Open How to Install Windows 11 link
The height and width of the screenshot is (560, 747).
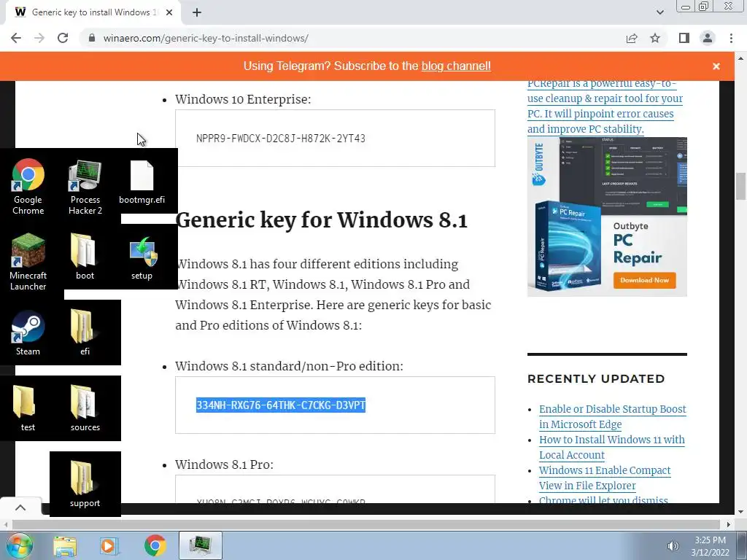click(612, 447)
